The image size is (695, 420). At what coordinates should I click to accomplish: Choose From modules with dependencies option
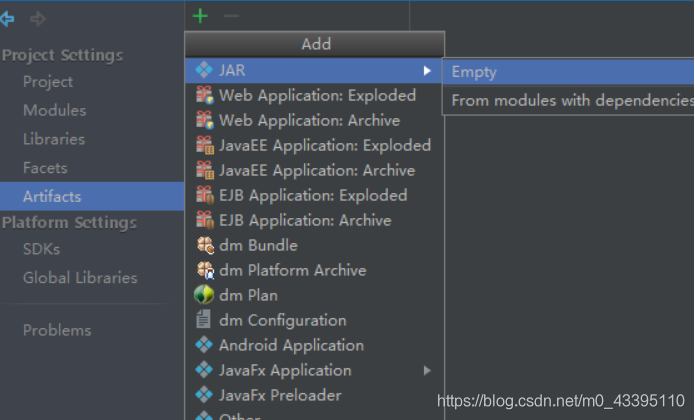(569, 101)
